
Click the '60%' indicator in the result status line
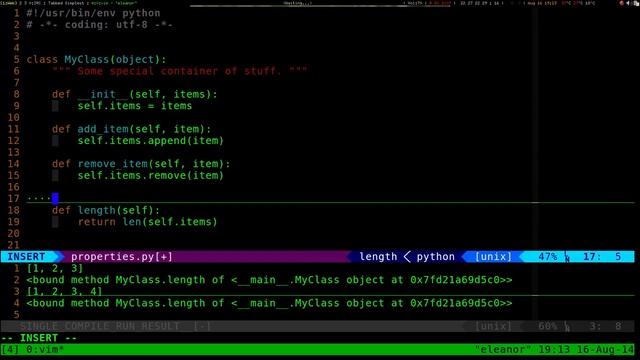point(547,326)
